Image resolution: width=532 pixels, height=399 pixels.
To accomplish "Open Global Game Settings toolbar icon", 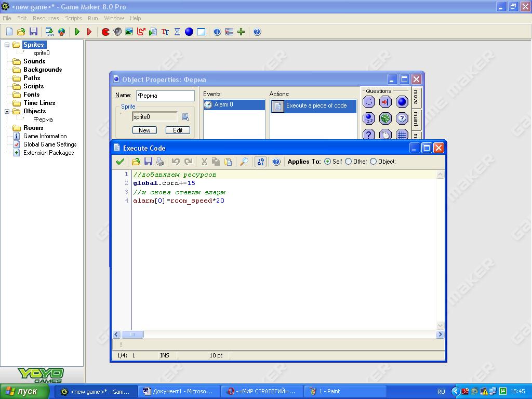I will (229, 32).
